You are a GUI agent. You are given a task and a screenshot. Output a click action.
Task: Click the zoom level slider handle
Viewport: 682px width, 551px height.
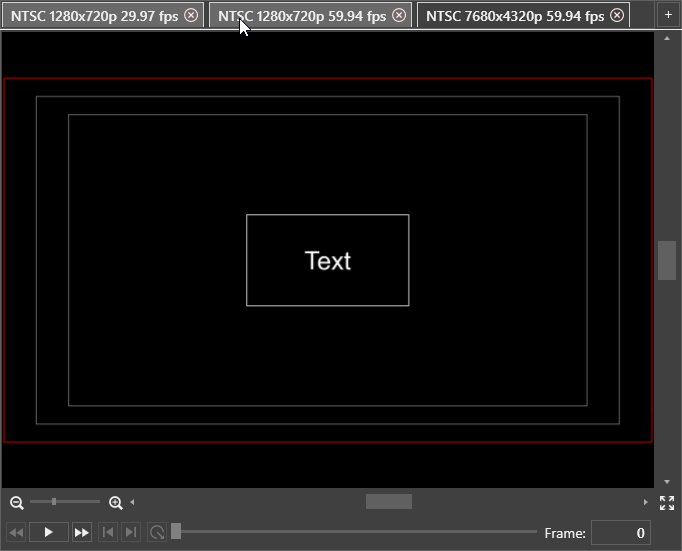click(x=54, y=501)
